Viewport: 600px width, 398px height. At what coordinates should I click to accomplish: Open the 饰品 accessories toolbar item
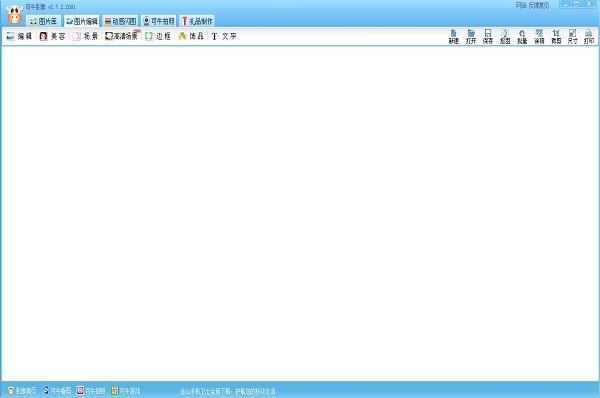pyautogui.click(x=191, y=36)
